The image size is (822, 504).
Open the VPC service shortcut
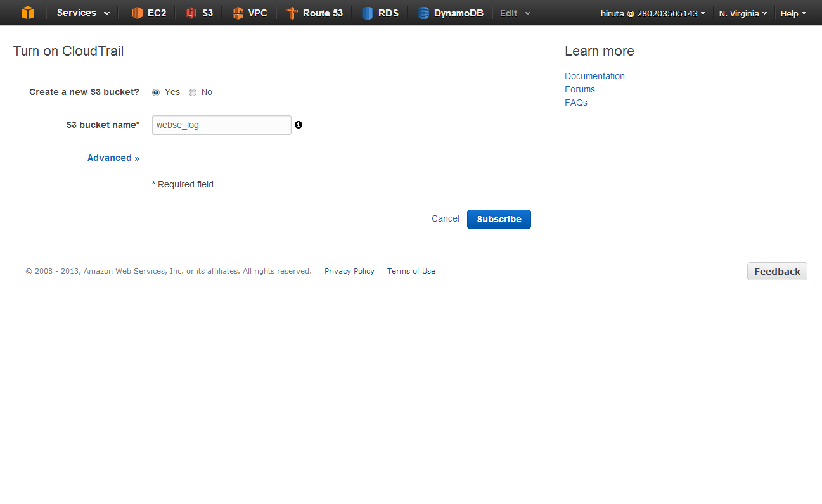(249, 13)
